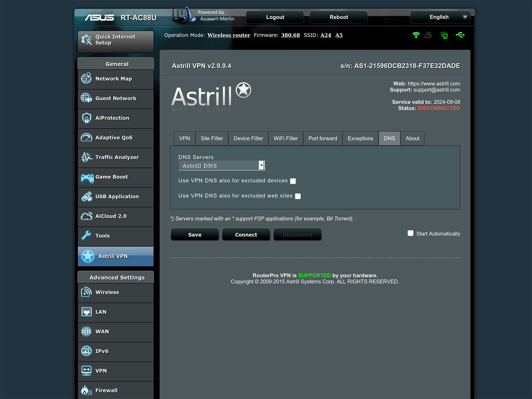Open the About tab
This screenshot has width=532, height=399.
click(412, 138)
